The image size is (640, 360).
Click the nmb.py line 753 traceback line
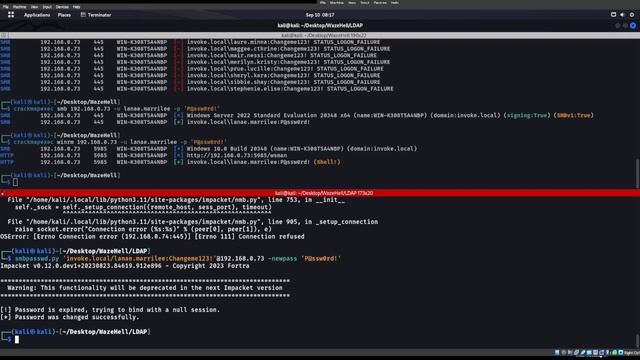(176, 200)
